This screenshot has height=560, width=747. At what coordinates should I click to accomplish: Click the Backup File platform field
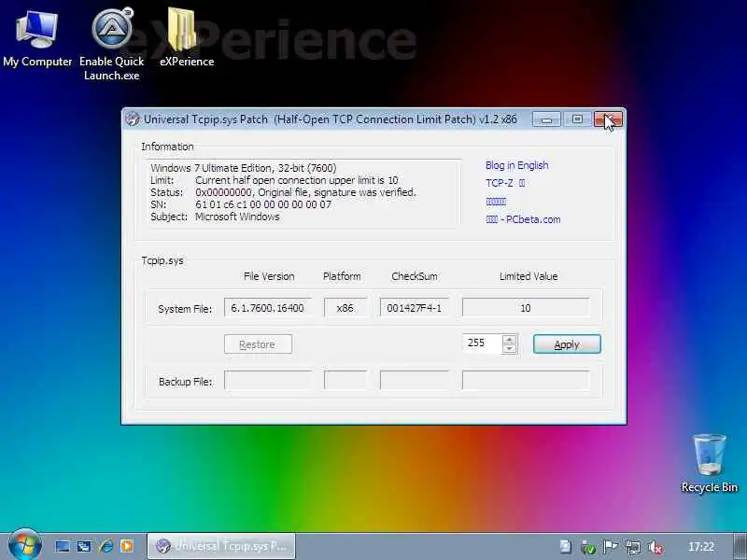pos(345,381)
